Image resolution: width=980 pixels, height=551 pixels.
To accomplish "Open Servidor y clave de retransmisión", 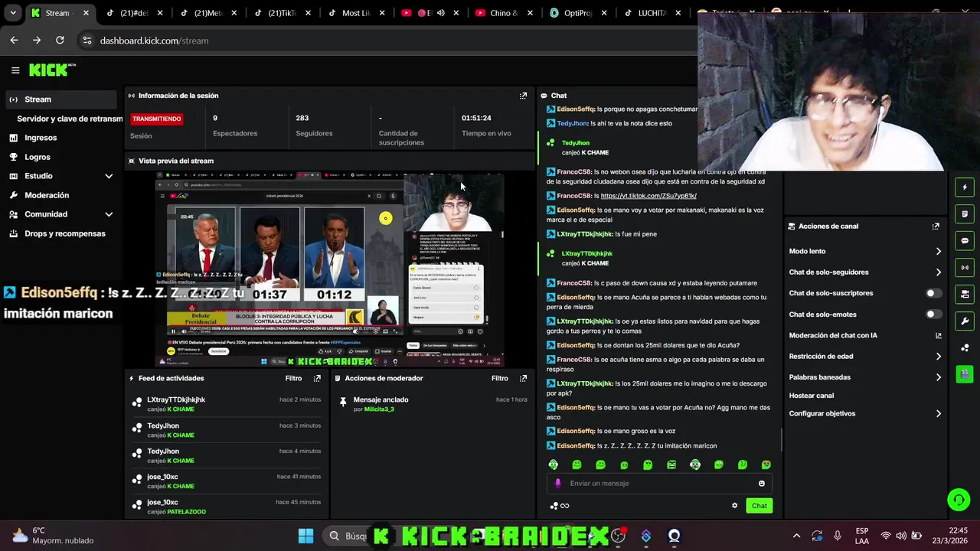I will click(x=70, y=119).
